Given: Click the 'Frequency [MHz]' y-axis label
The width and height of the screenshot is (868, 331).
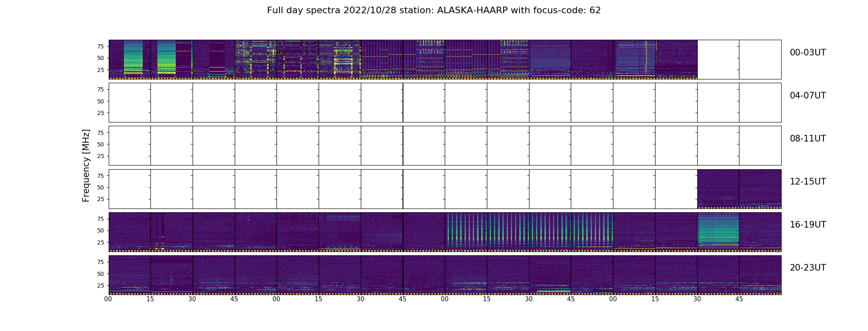Looking at the screenshot, I should click(x=86, y=165).
